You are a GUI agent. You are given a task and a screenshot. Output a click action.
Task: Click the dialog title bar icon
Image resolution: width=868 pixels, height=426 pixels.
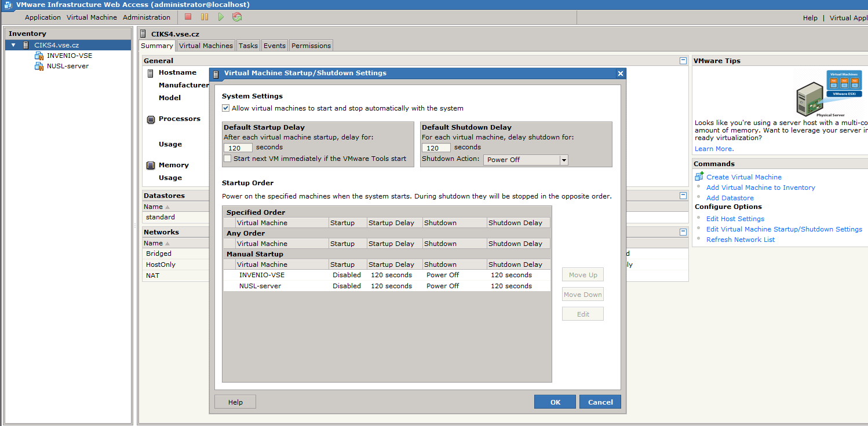tap(216, 74)
